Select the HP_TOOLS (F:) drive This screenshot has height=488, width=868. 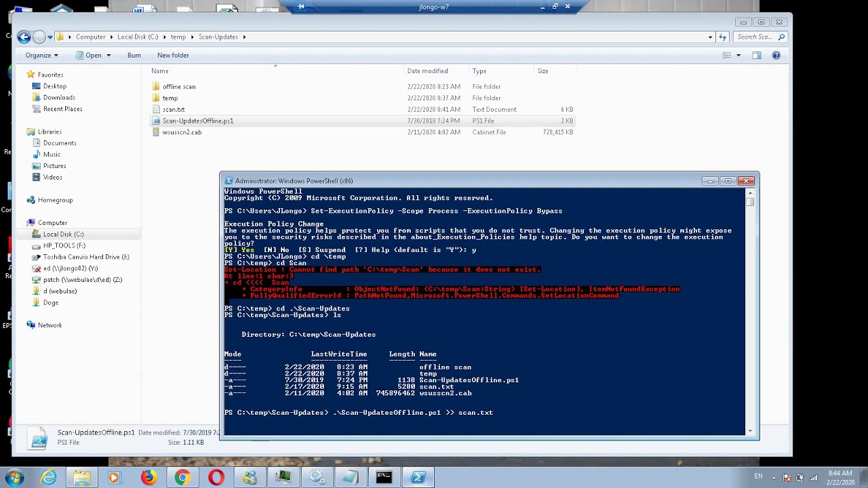[x=64, y=246]
